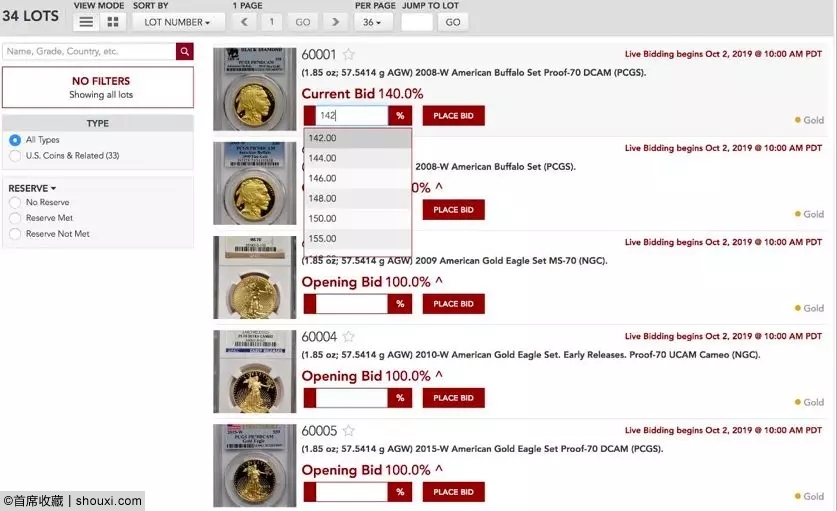Open 2008-W American Buffalo Set Proof-70 DCAM description
This screenshot has width=837, height=511.
473,73
